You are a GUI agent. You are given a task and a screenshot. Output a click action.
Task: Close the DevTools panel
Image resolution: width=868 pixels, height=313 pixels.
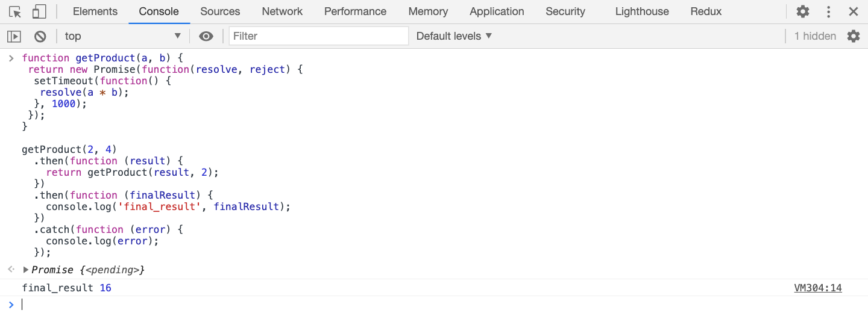tap(854, 11)
